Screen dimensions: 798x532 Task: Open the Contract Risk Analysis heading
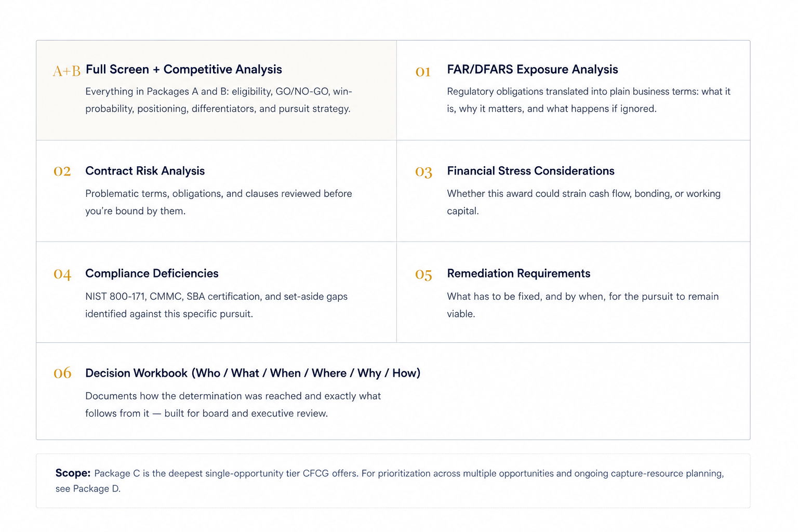pos(145,171)
